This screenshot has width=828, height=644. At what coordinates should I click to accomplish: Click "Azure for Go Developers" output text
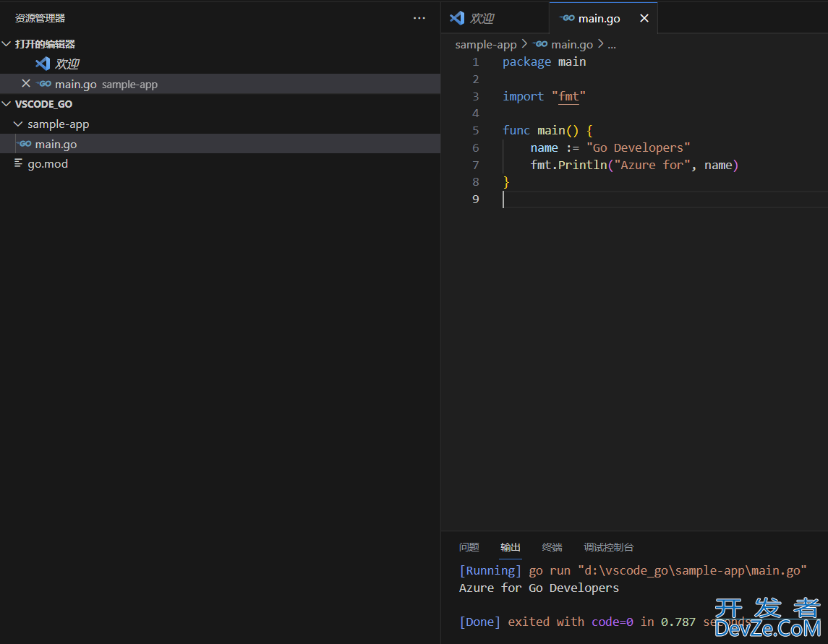[539, 588]
